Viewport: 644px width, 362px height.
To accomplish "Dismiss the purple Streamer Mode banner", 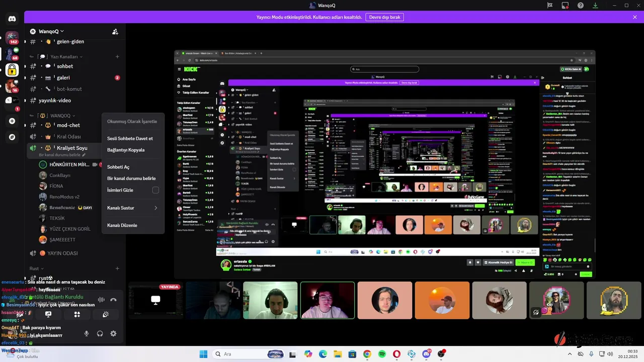I will coord(635,17).
